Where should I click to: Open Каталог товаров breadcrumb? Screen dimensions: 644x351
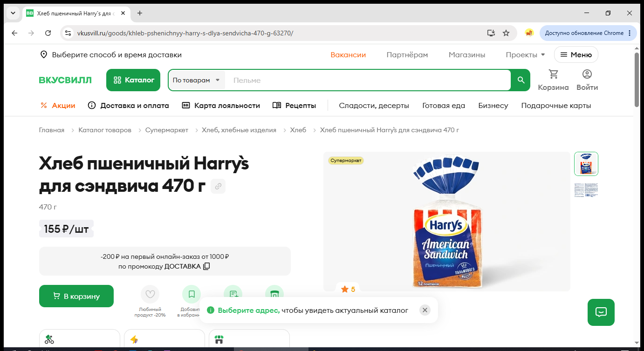[x=105, y=130]
